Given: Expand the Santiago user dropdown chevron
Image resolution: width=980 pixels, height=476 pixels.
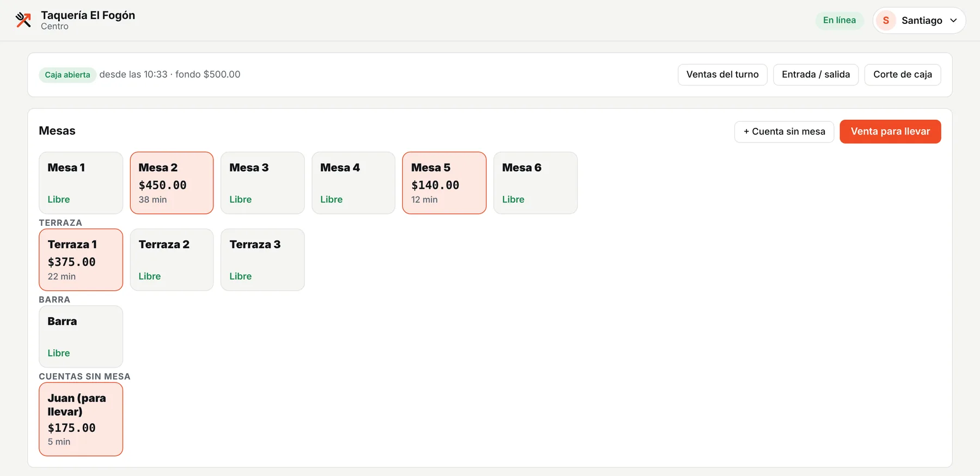Looking at the screenshot, I should [x=953, y=20].
